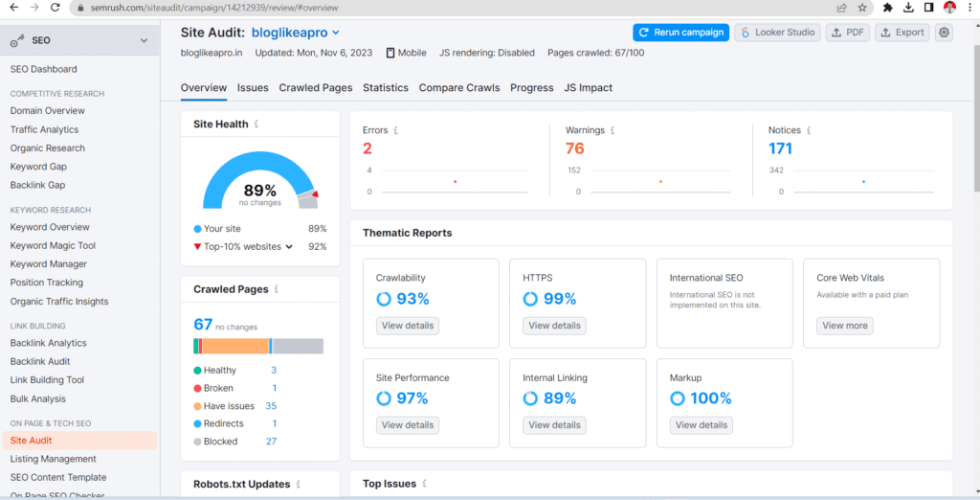This screenshot has height=500, width=980.
Task: Toggle the browser side panel icon
Action: [928, 8]
